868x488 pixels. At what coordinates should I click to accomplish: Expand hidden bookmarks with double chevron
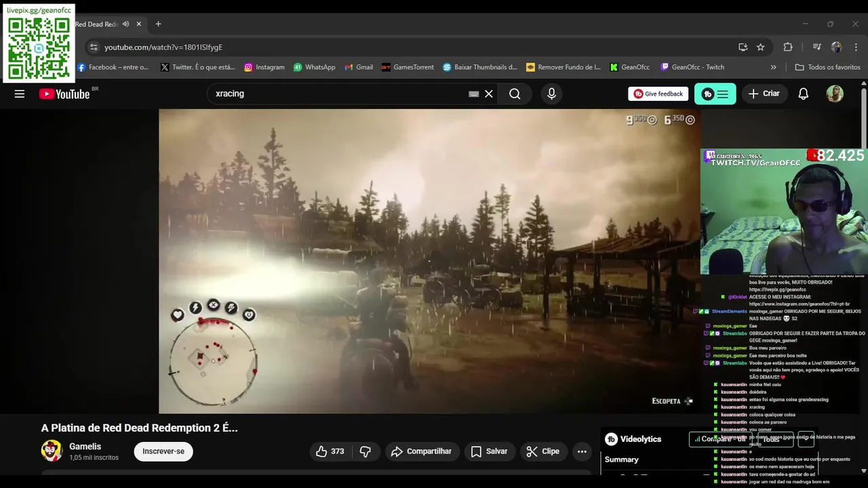(x=773, y=67)
